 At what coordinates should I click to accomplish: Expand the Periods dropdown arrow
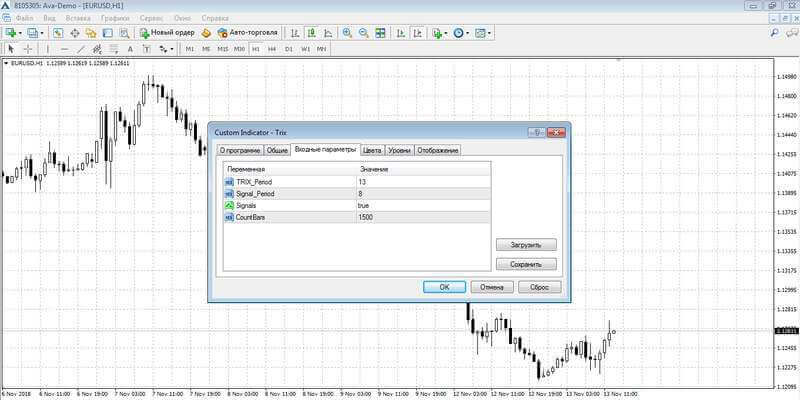(467, 33)
